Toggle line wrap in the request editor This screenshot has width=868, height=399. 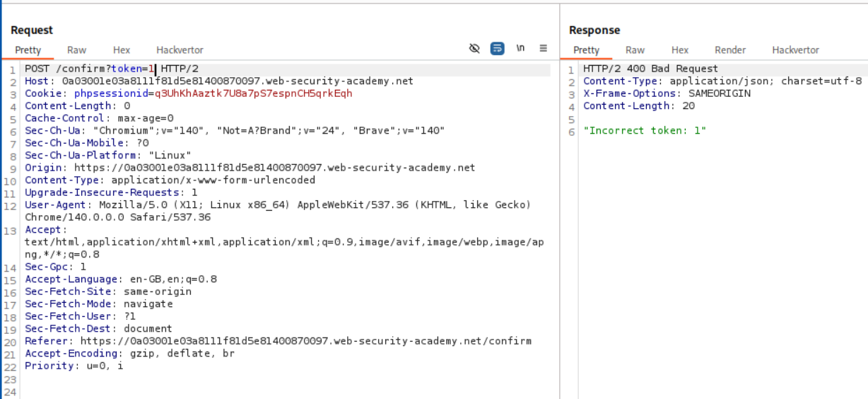[x=498, y=49]
